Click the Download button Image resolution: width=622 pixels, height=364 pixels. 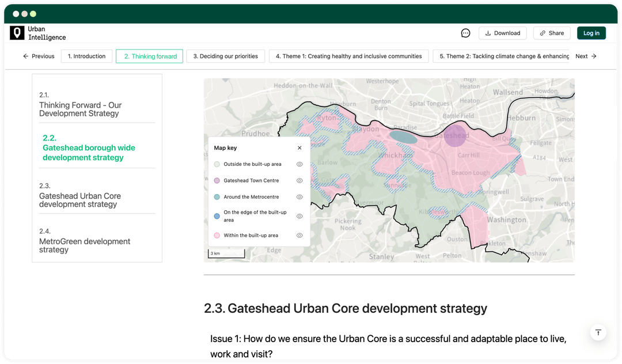tap(502, 33)
